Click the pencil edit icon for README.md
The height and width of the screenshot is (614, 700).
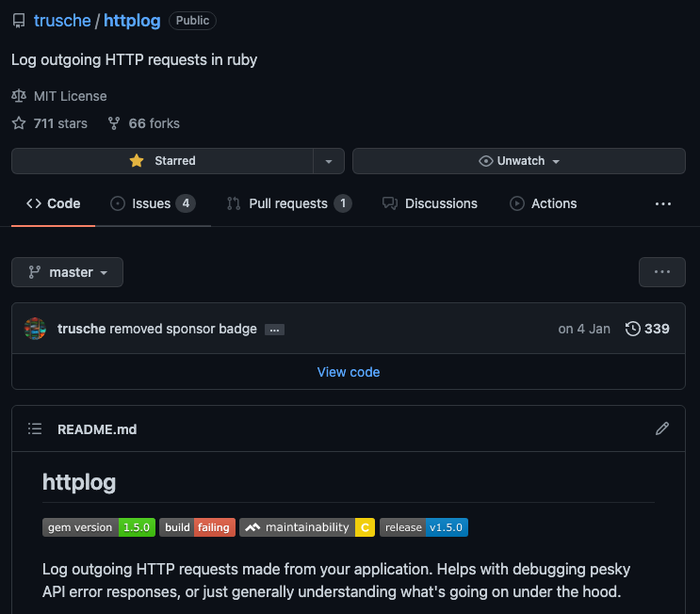coord(662,428)
